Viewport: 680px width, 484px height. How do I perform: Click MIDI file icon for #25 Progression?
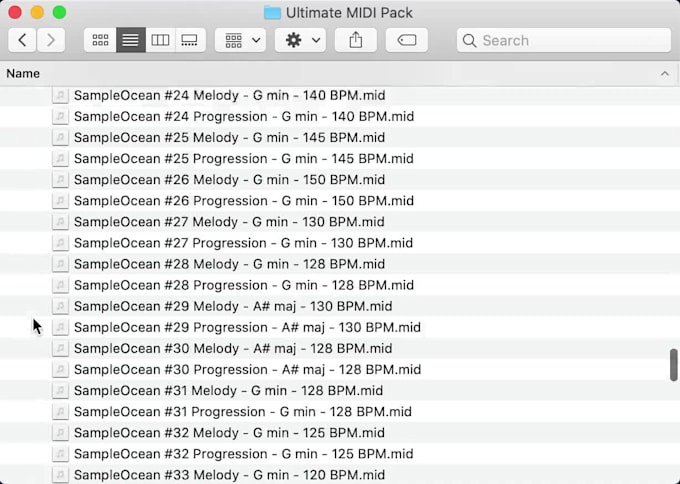pos(60,158)
